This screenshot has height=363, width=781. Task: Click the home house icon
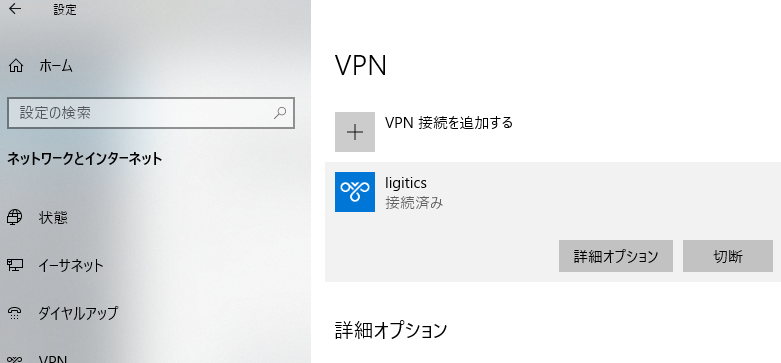[16, 66]
